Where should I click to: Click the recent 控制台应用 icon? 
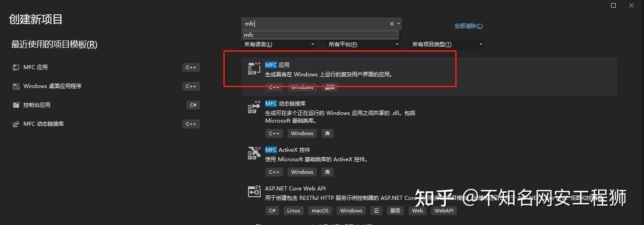[16, 105]
